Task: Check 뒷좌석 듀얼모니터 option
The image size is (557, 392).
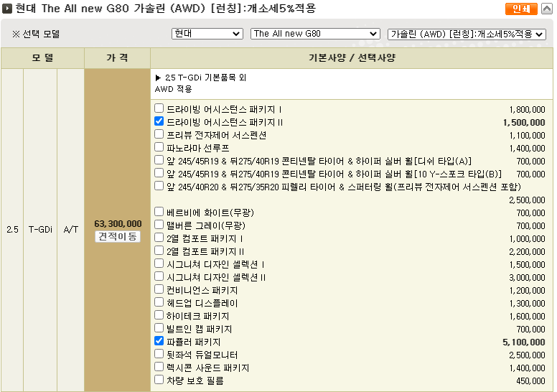Action: pyautogui.click(x=159, y=354)
